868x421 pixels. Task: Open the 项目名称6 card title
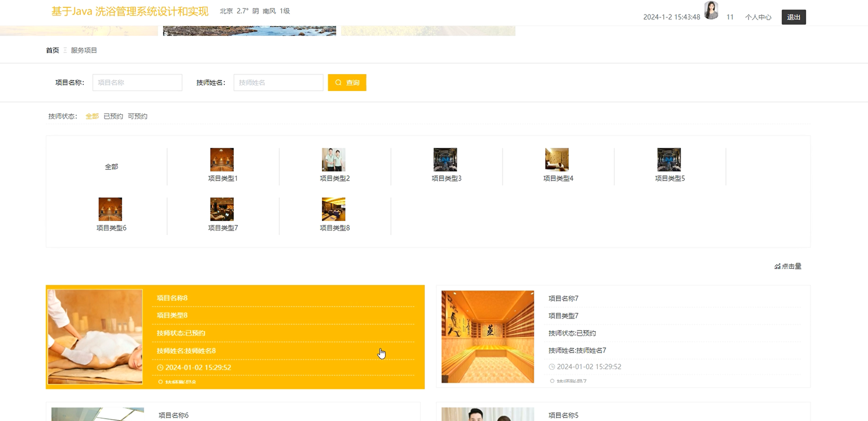pos(174,415)
